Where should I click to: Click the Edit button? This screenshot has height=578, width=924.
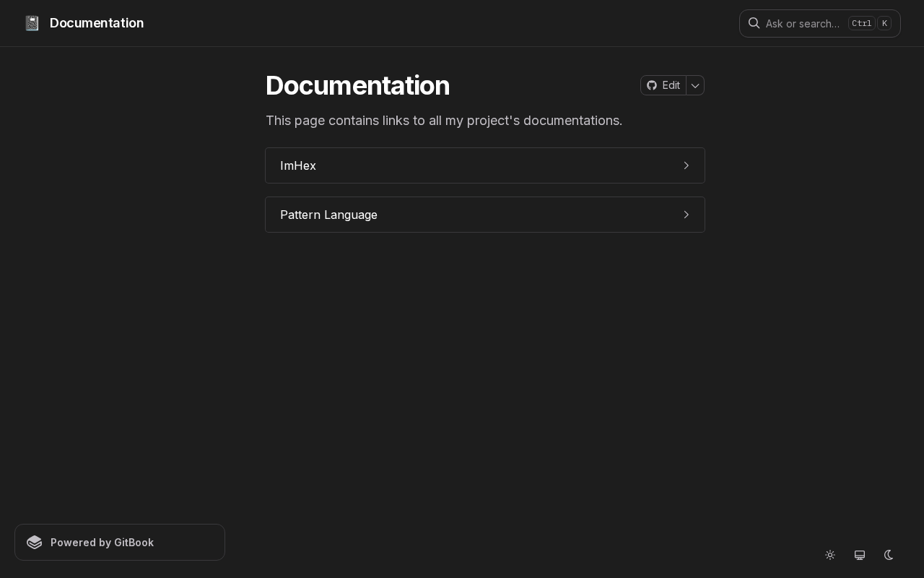click(663, 85)
